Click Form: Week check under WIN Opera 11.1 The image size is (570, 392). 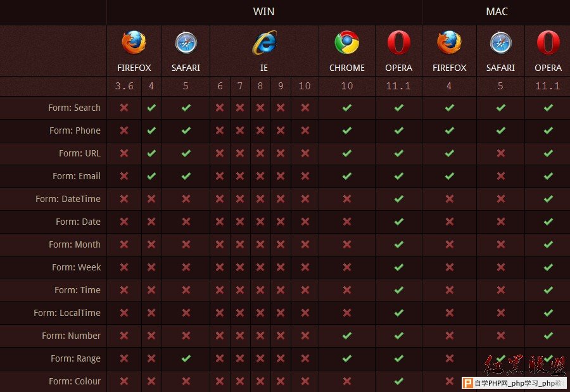click(399, 267)
